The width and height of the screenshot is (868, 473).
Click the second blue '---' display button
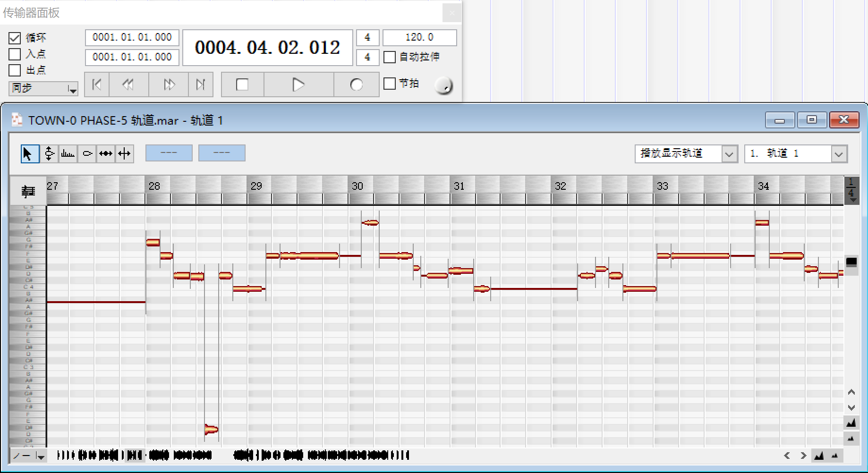tap(221, 153)
